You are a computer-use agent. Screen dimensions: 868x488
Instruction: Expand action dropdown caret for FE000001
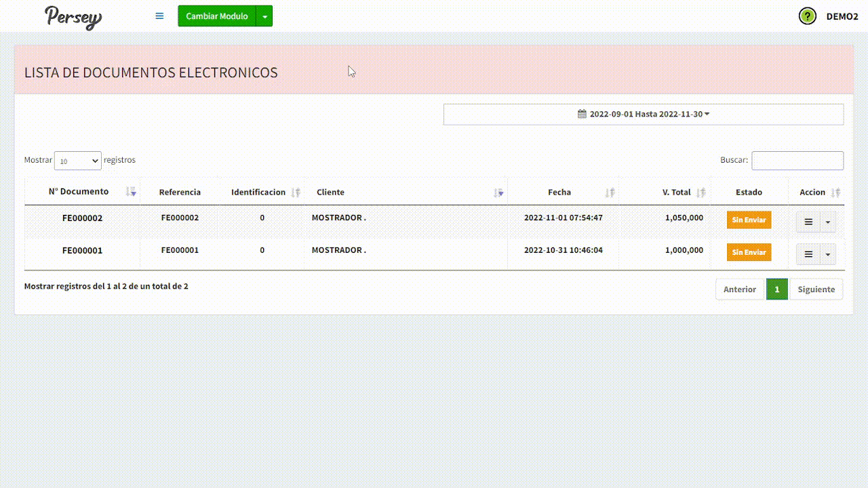(x=828, y=254)
